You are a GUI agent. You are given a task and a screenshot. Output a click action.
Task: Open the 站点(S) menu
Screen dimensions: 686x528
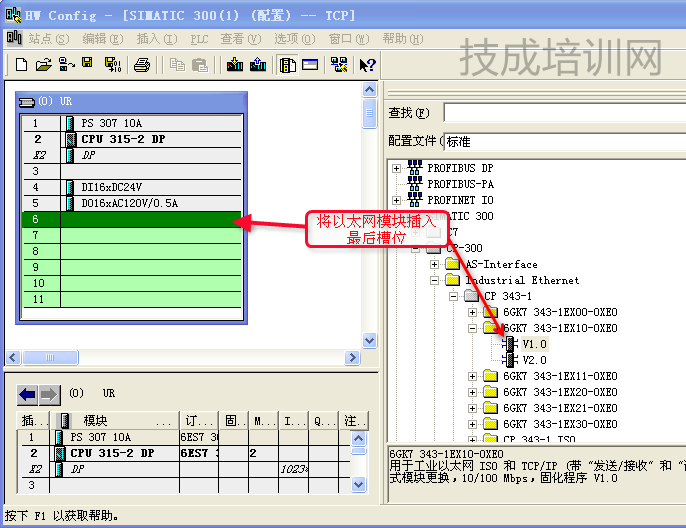[x=49, y=39]
